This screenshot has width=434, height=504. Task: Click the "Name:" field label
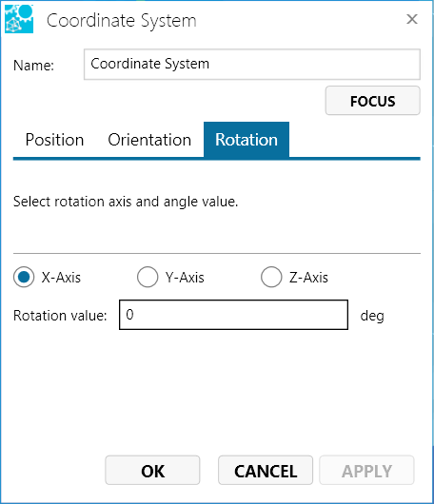pyautogui.click(x=33, y=66)
